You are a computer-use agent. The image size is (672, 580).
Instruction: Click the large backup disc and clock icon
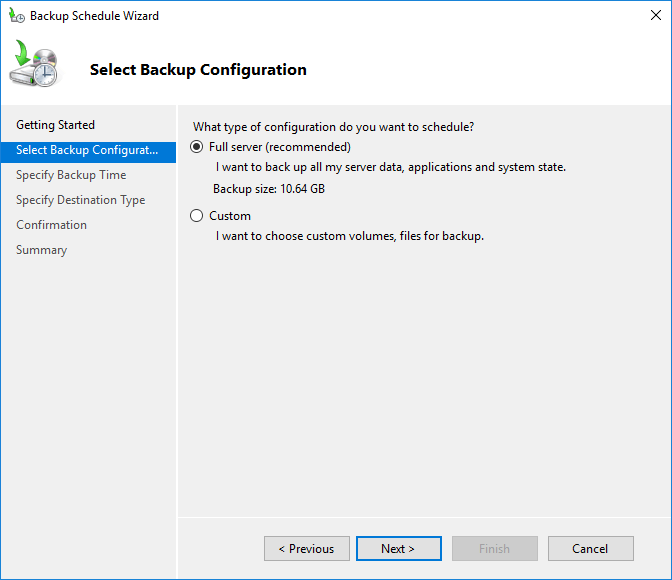tap(34, 63)
